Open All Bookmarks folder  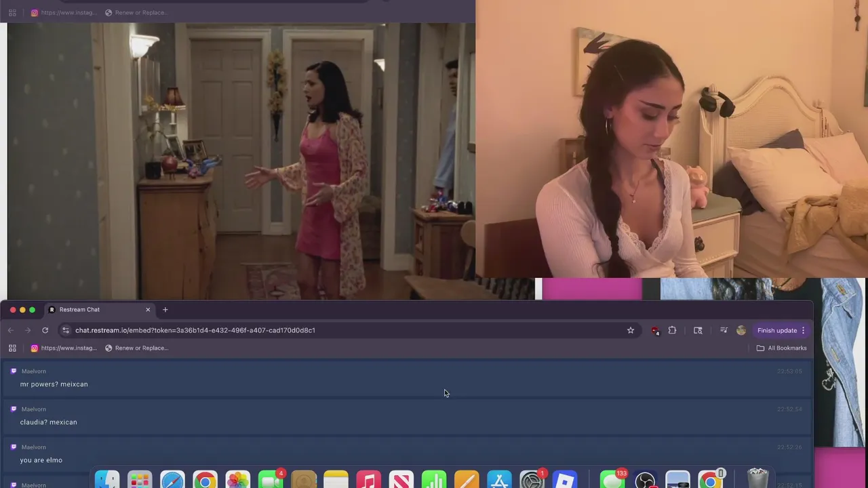781,348
